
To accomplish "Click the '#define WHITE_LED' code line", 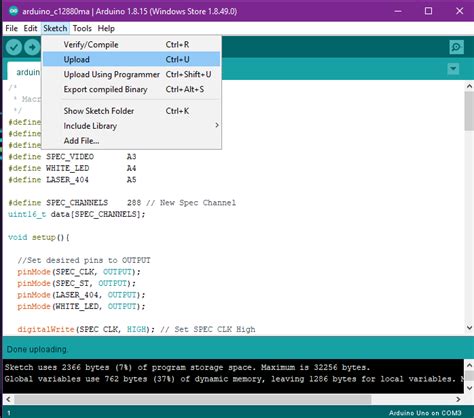I will [72, 168].
